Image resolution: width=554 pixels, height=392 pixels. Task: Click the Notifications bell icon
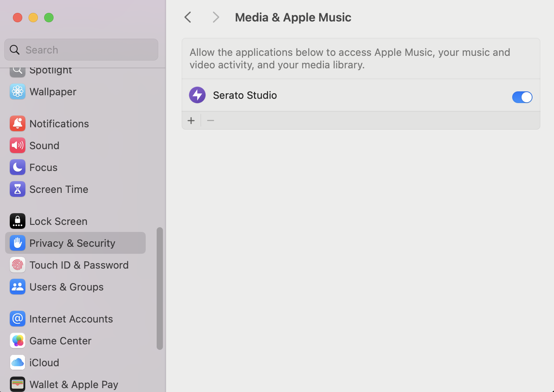click(18, 123)
